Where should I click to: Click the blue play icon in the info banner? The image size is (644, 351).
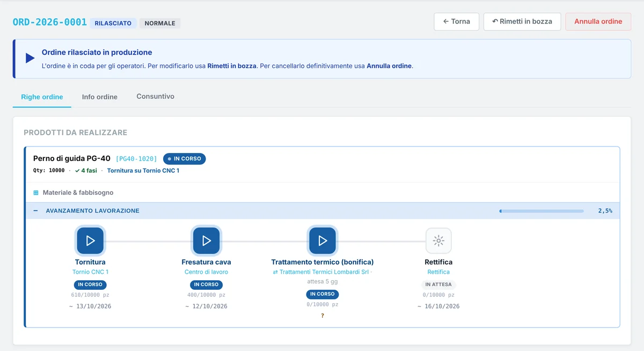point(30,58)
